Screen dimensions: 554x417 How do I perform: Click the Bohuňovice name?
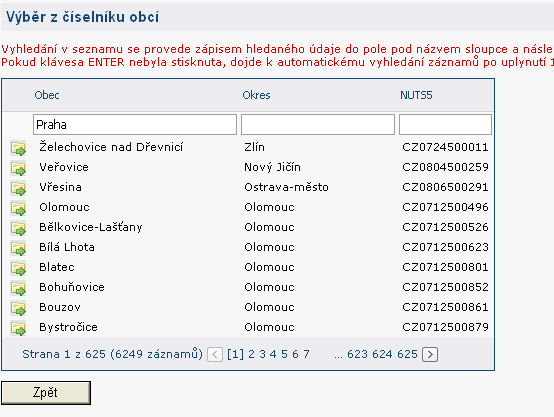coord(72,287)
